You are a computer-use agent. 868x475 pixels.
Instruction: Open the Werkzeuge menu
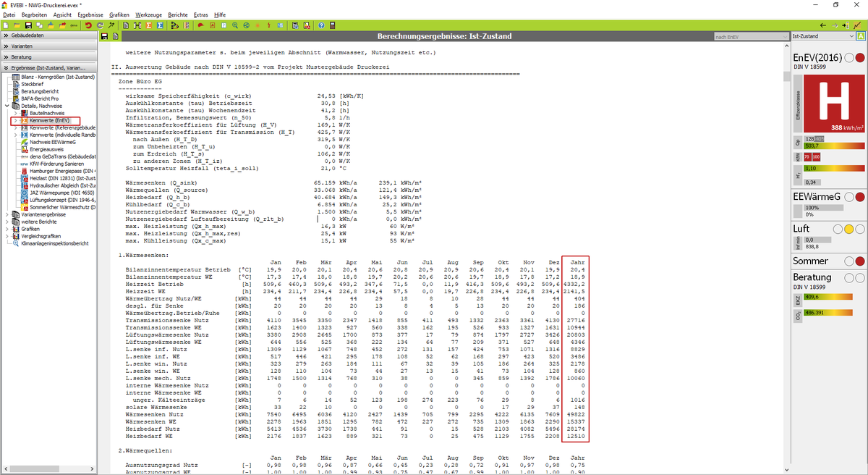pyautogui.click(x=148, y=14)
